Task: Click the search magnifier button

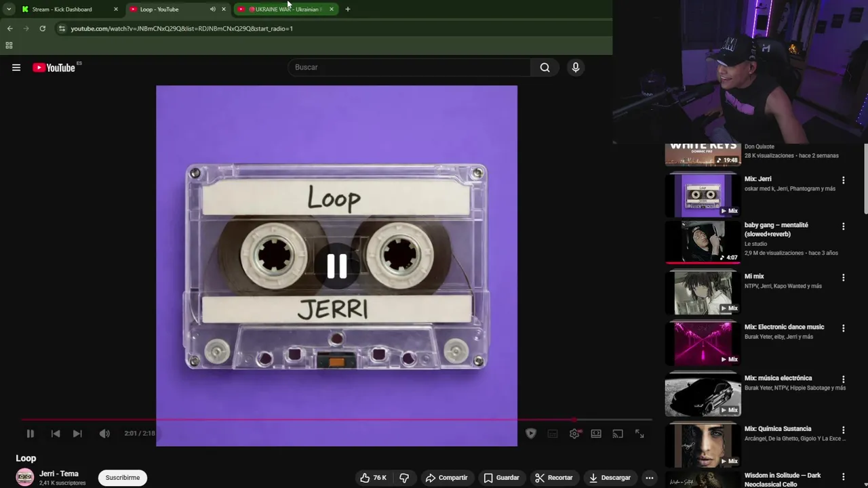Action: (545, 67)
